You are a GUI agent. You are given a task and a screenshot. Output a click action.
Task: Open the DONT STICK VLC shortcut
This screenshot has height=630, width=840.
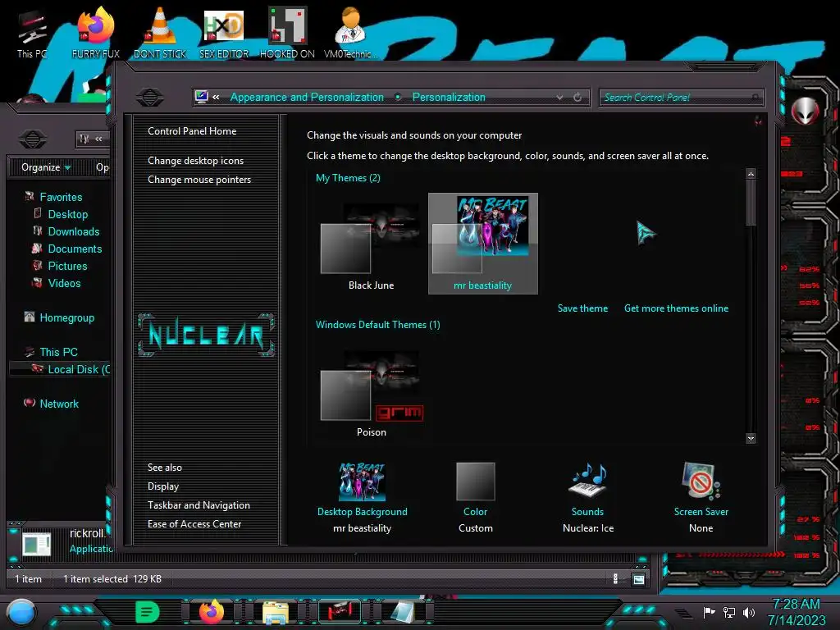point(160,33)
